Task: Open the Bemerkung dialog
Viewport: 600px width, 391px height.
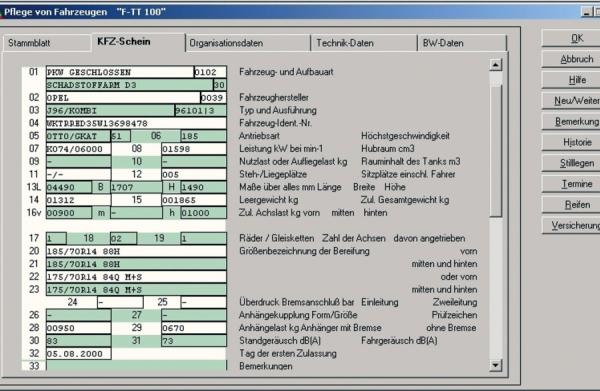Action: coord(571,122)
